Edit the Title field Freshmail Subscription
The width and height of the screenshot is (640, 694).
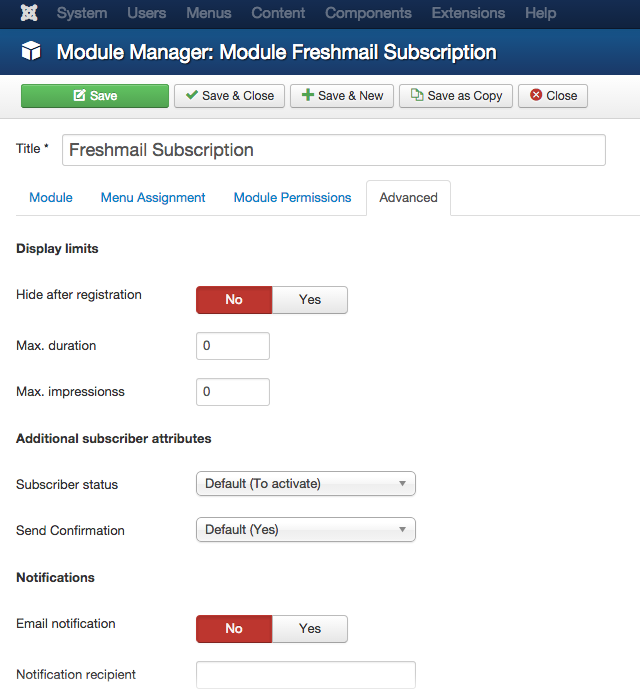pos(334,150)
